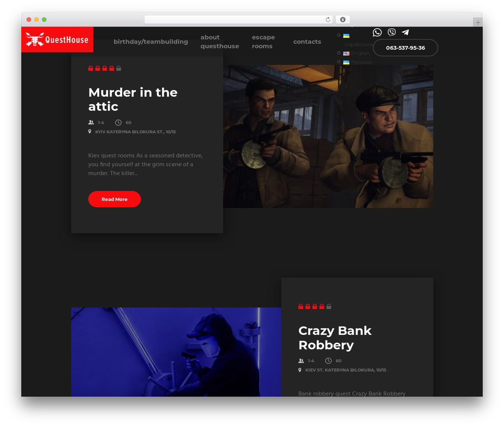Switch language to Русский
Image resolution: width=504 pixels, height=427 pixels.
point(361,62)
